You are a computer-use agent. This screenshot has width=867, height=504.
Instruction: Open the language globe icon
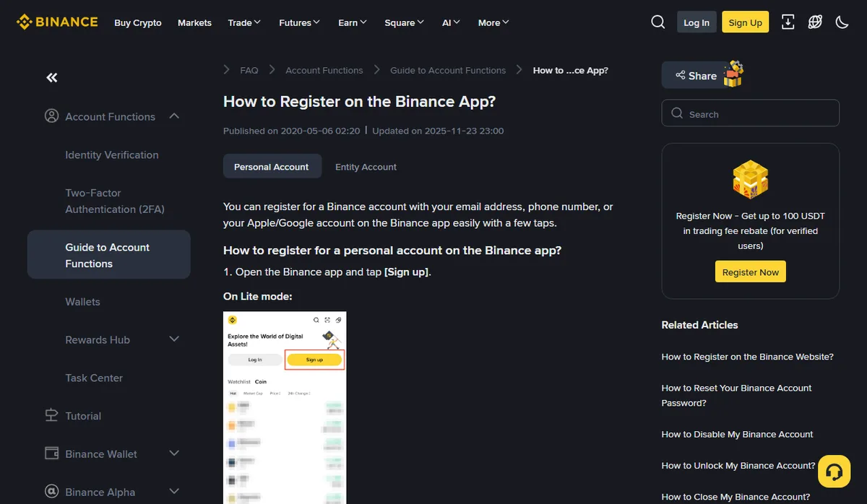pos(815,22)
